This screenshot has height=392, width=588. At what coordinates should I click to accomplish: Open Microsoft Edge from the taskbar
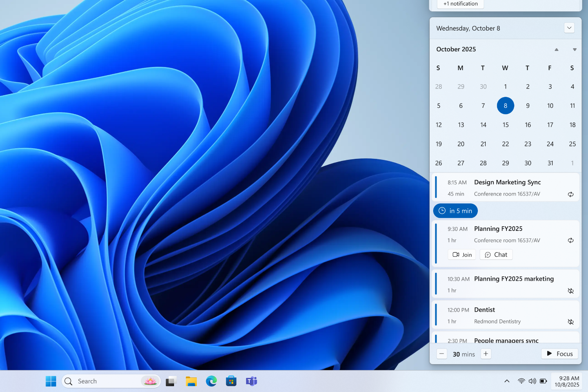[211, 381]
